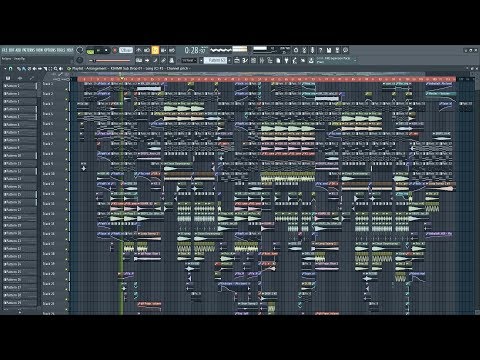Click the Play button in transport
The image size is (480, 360).
(x=98, y=50)
